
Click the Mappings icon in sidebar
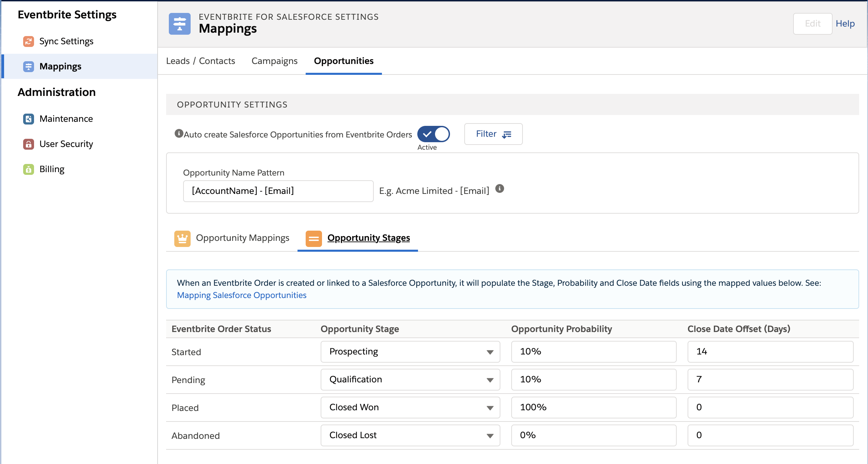coord(29,67)
